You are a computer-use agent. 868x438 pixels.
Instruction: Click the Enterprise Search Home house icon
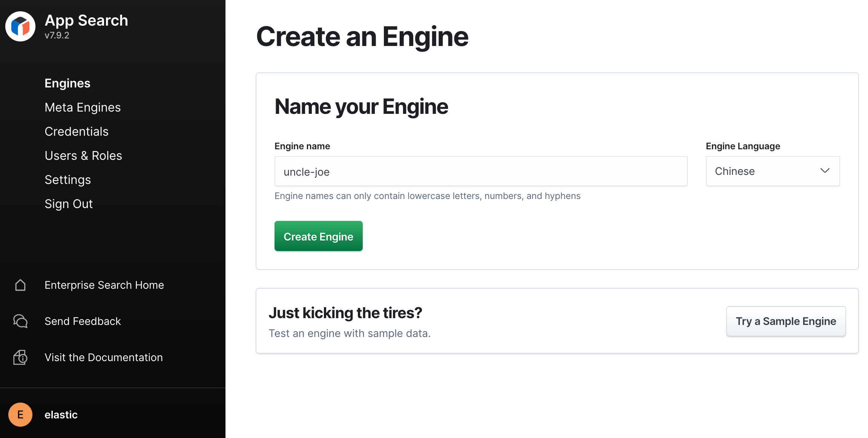20,285
